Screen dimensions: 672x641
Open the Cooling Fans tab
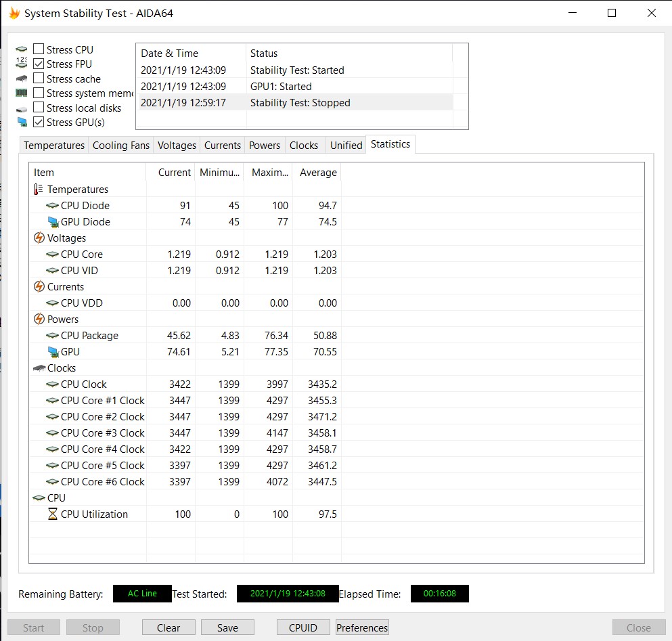pos(121,146)
